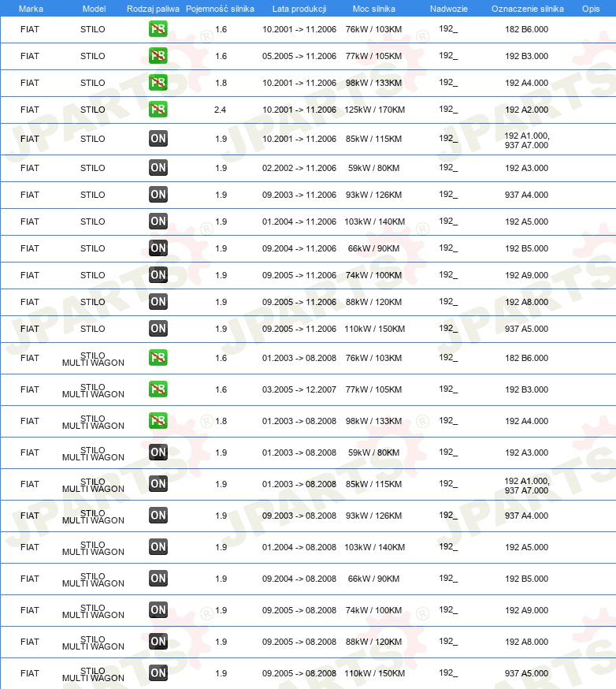Viewport: 616px width, 689px height.
Task: Click the Moc silnika column header
Action: coord(373,9)
